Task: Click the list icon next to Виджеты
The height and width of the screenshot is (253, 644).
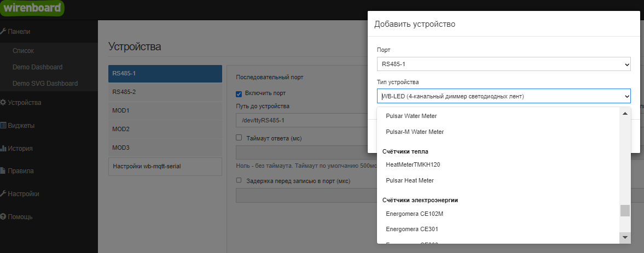Action: coord(3,126)
